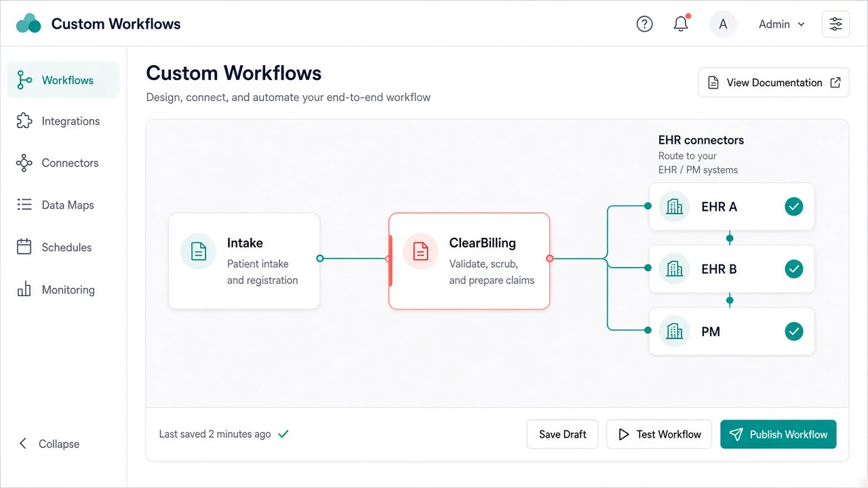This screenshot has width=868, height=488.
Task: Open the settings sliders icon
Action: click(x=835, y=24)
